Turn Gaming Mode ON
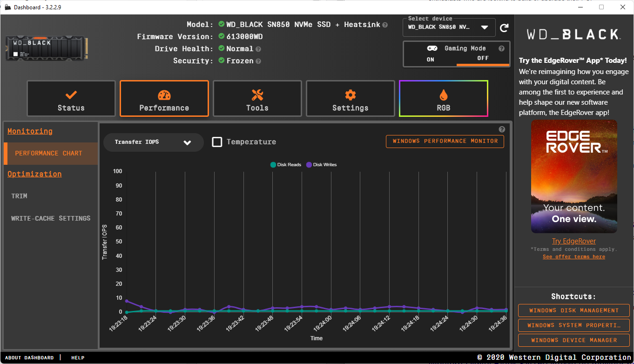634x364 pixels. pos(431,59)
